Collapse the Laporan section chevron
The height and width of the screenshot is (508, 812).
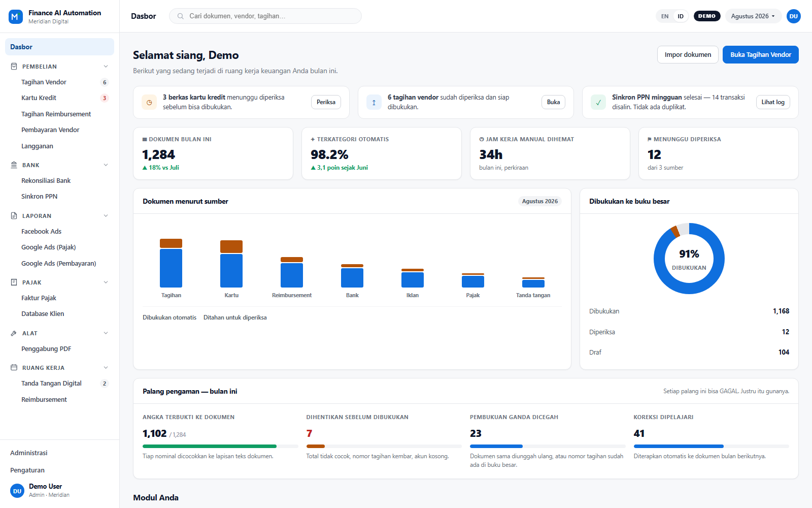tap(106, 216)
